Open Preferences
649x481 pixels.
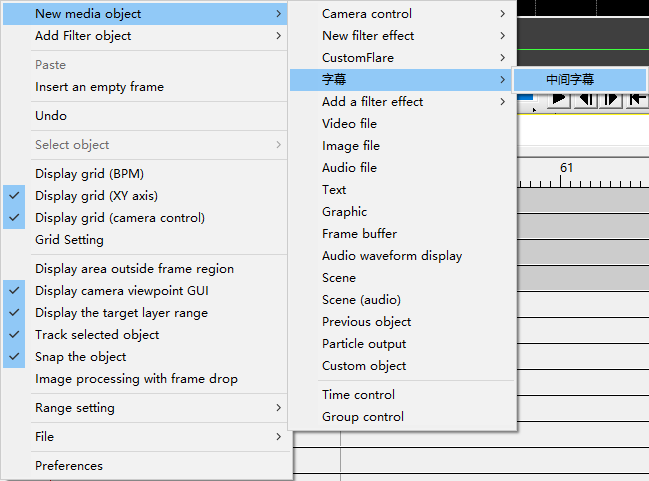pos(69,466)
